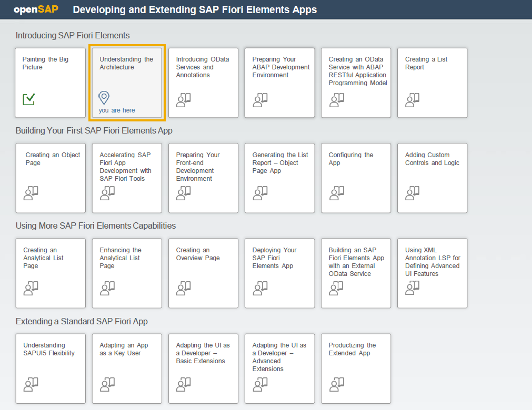Select the Productizing the Extended App title
The height and width of the screenshot is (410, 532).
[x=352, y=349]
